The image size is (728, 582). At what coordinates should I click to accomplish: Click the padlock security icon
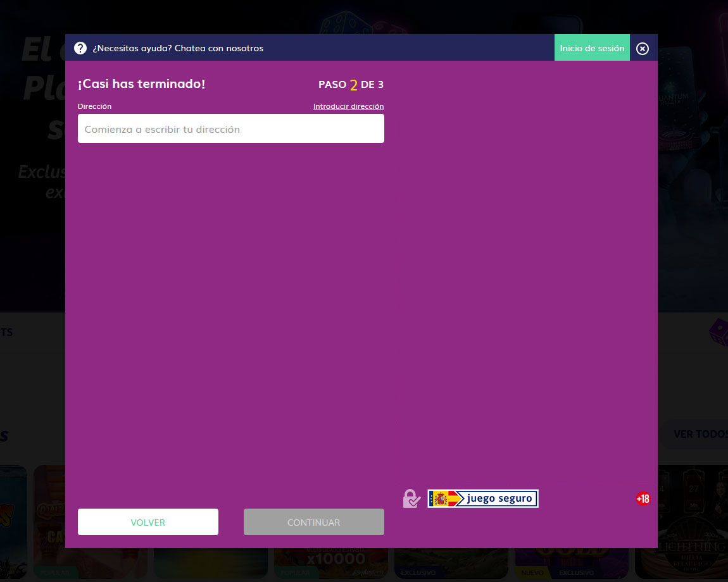click(x=411, y=498)
